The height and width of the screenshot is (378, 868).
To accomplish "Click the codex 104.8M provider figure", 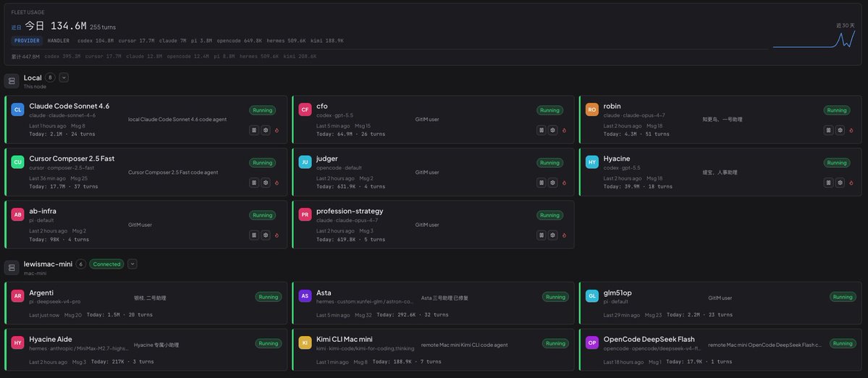I will [96, 41].
